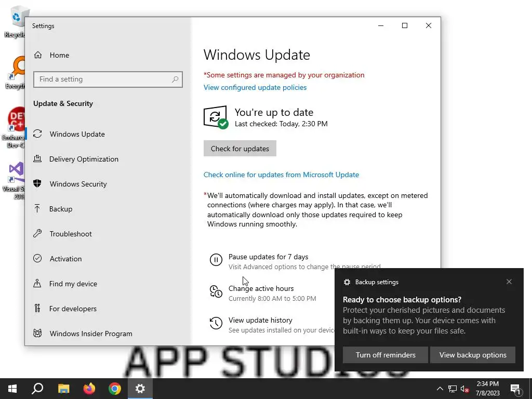The width and height of the screenshot is (532, 399).
Task: Select the Embarcadero Dev-C++ desktop shortcut
Action: [x=14, y=127]
